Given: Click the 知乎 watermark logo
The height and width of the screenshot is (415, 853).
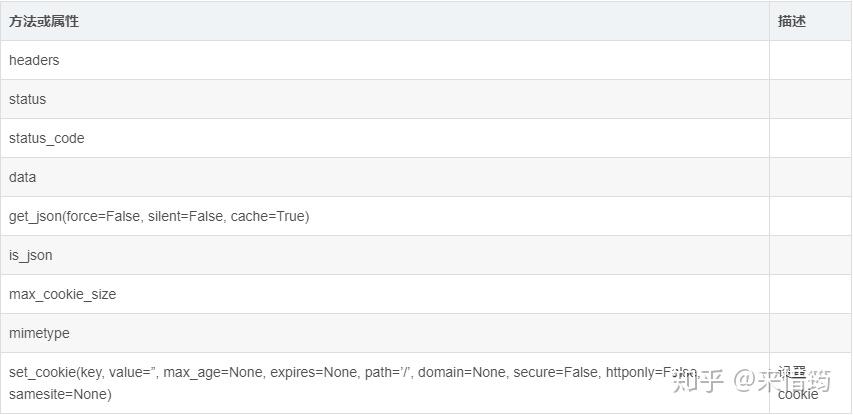Looking at the screenshot, I should (698, 379).
